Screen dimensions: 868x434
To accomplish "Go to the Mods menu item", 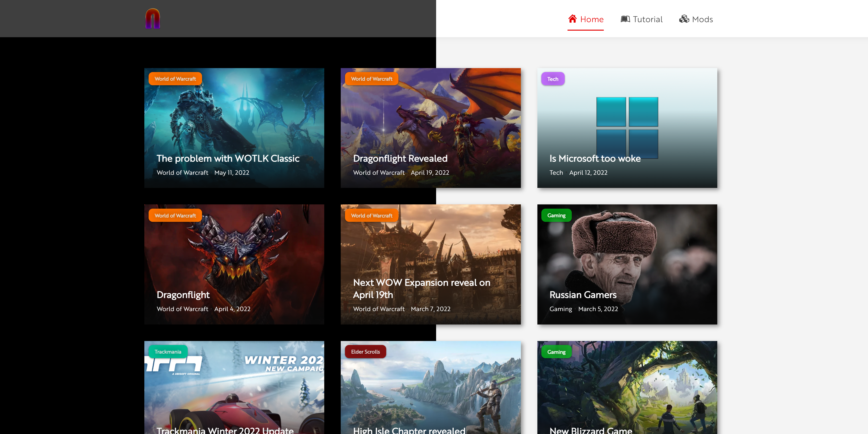I will (702, 19).
